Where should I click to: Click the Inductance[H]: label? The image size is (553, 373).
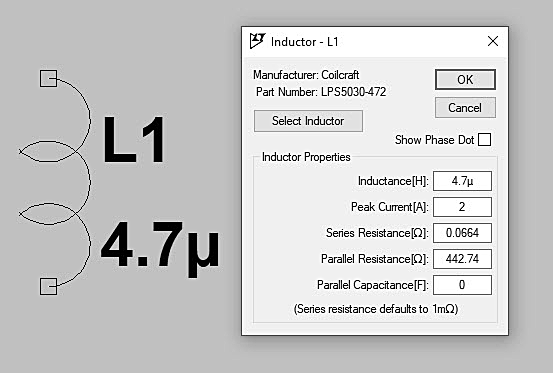[393, 181]
